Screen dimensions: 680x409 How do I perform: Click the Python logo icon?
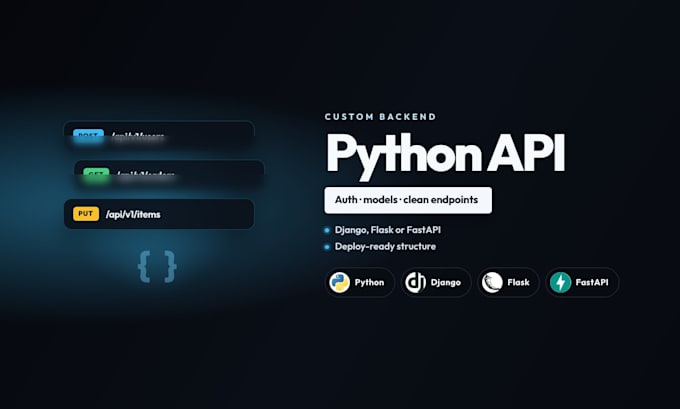[339, 282]
